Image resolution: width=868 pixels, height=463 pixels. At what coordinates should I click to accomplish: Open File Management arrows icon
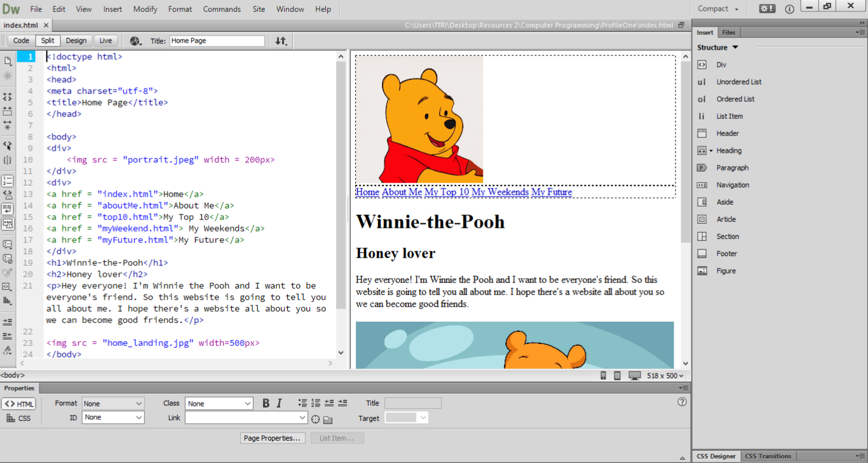pos(281,41)
